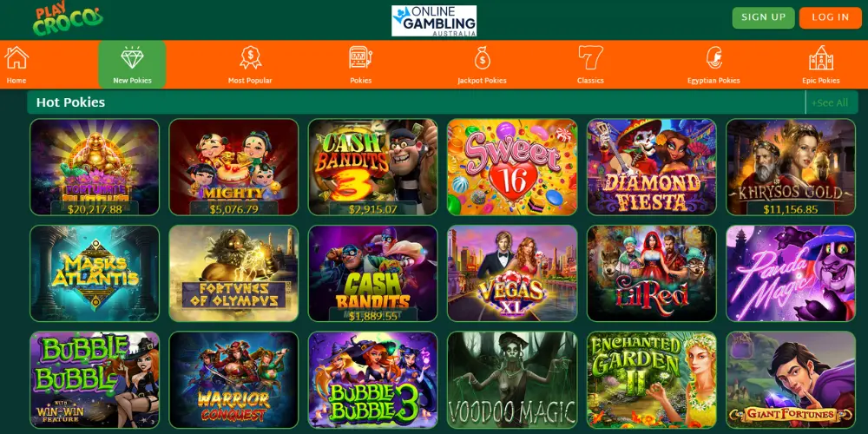Launch the Cash Bandits 3 game
The width and height of the screenshot is (868, 434).
(373, 168)
